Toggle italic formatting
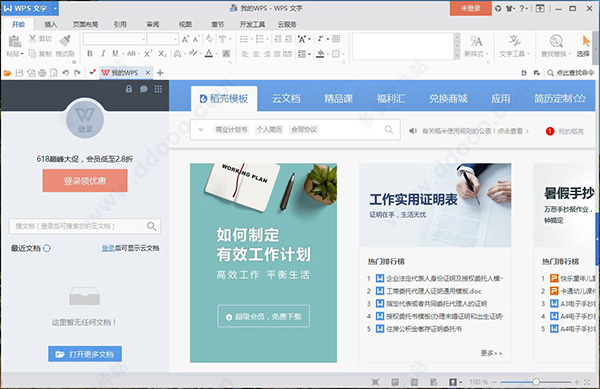 click(x=103, y=54)
